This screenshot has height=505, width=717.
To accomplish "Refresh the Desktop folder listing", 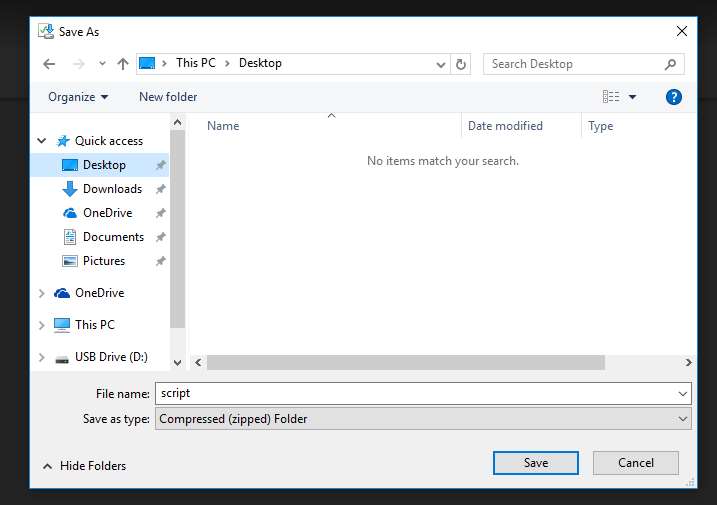I will 461,64.
